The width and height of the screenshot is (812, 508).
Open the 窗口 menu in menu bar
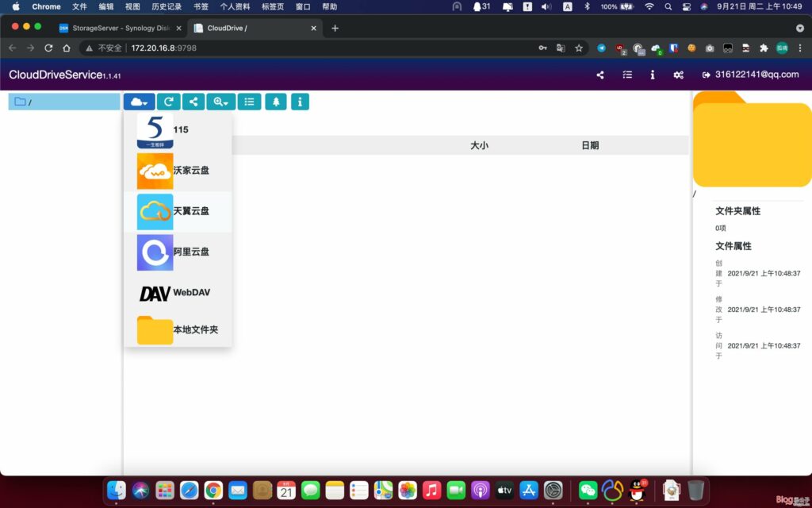tap(303, 6)
